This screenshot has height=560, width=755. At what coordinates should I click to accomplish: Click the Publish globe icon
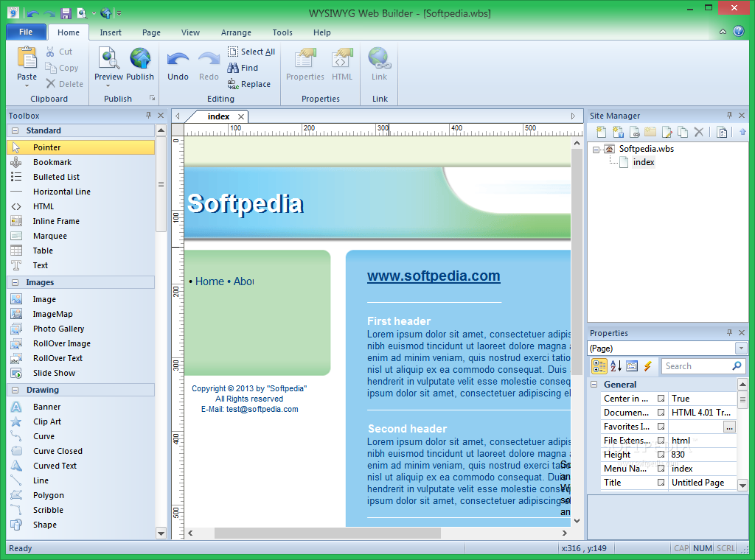click(140, 58)
